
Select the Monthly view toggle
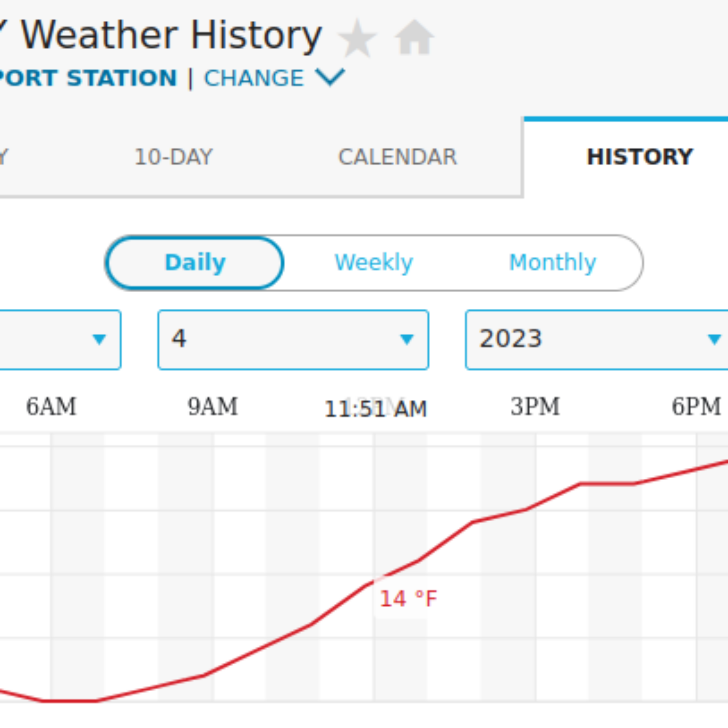(553, 263)
